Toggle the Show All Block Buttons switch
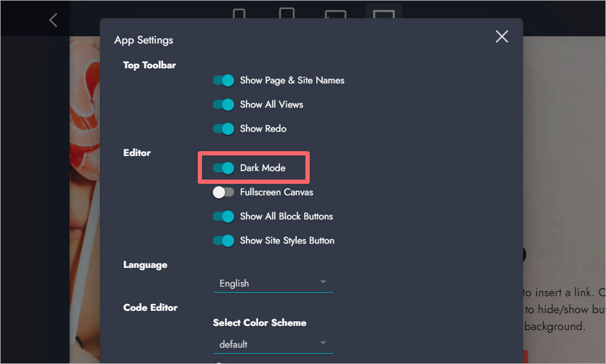The width and height of the screenshot is (606, 364). (224, 216)
